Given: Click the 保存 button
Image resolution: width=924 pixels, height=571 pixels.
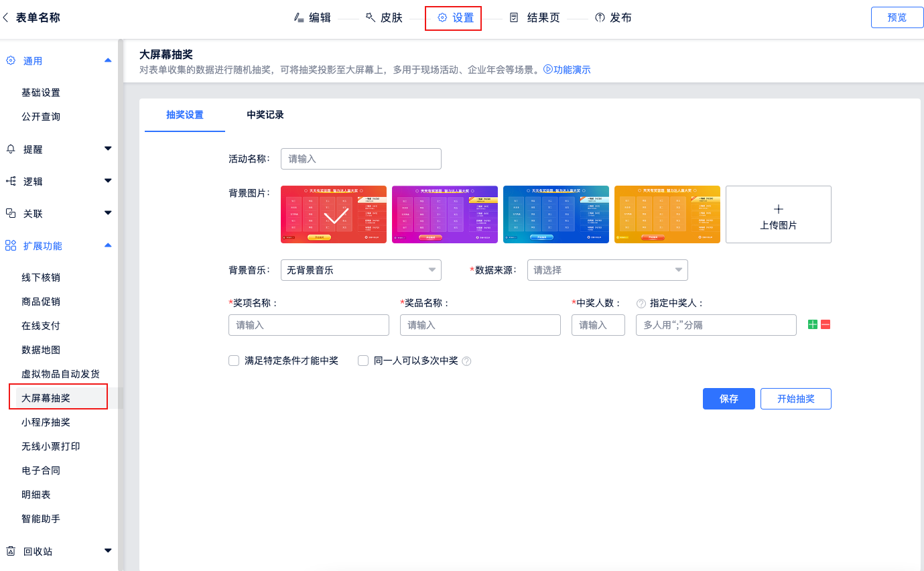Looking at the screenshot, I should click(728, 399).
